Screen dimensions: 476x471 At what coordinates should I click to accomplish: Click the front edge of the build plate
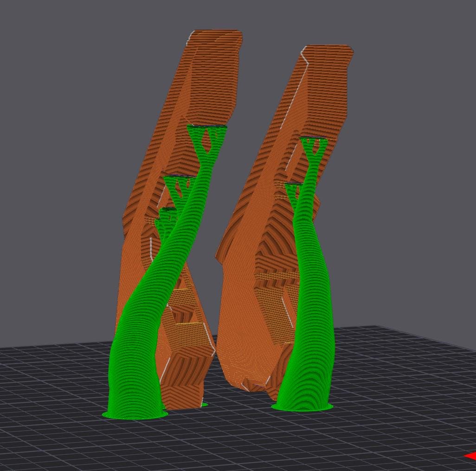tap(232, 466)
